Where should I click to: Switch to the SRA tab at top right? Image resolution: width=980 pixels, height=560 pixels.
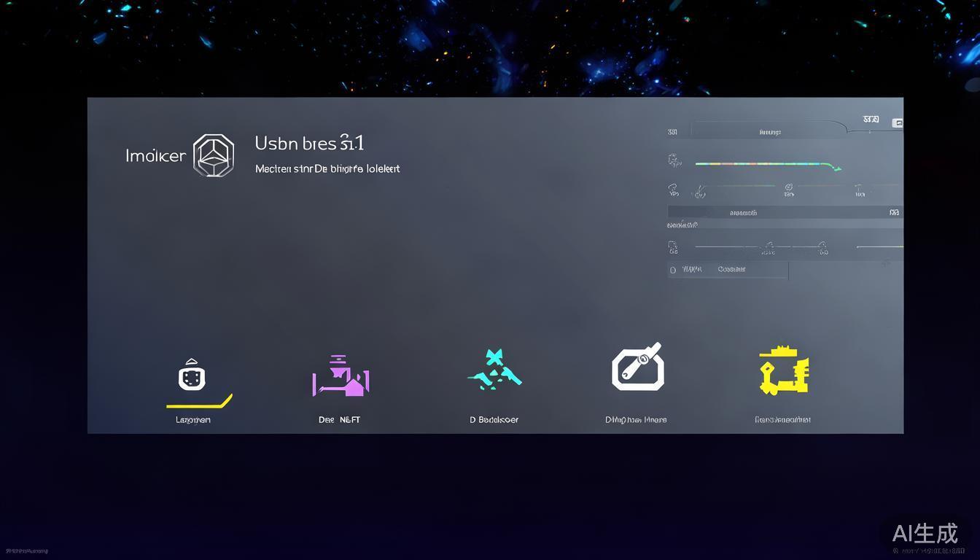click(870, 118)
